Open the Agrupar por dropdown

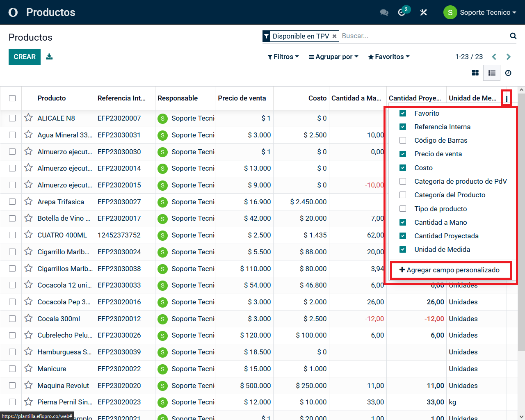(x=333, y=57)
